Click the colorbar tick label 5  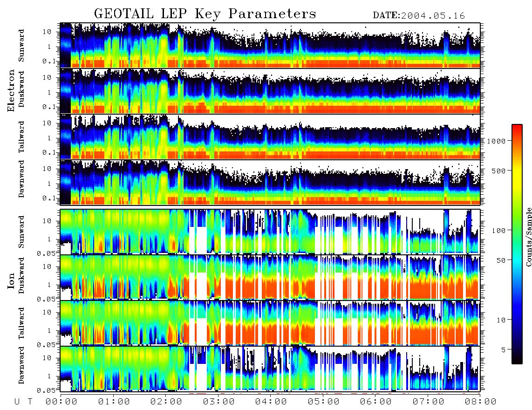tap(503, 349)
